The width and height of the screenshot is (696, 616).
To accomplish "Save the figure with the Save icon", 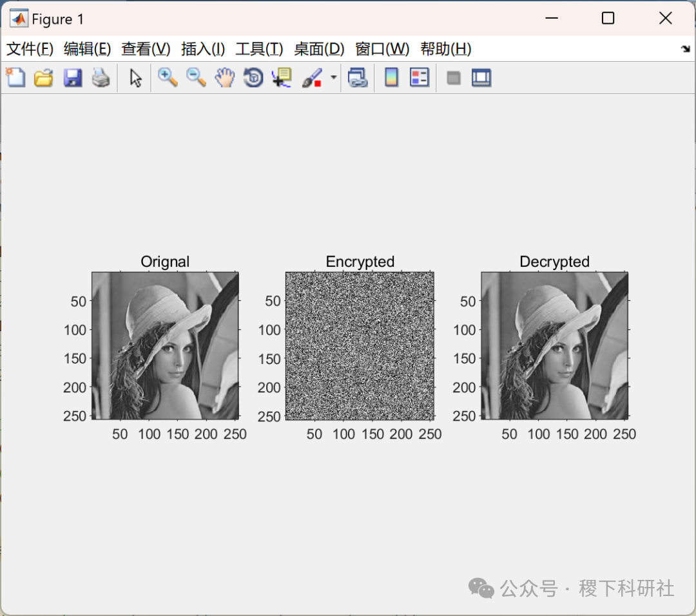I will tap(72, 77).
